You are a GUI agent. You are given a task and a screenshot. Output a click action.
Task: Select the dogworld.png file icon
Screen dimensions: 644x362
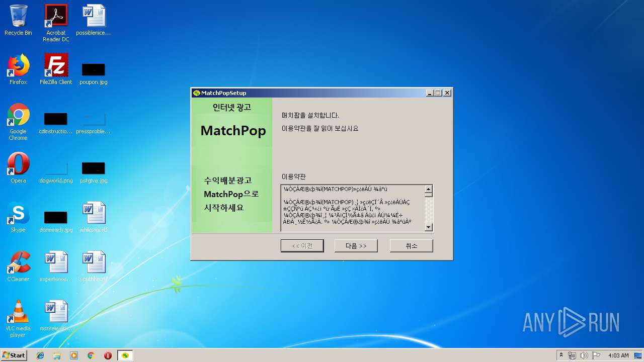click(x=56, y=172)
